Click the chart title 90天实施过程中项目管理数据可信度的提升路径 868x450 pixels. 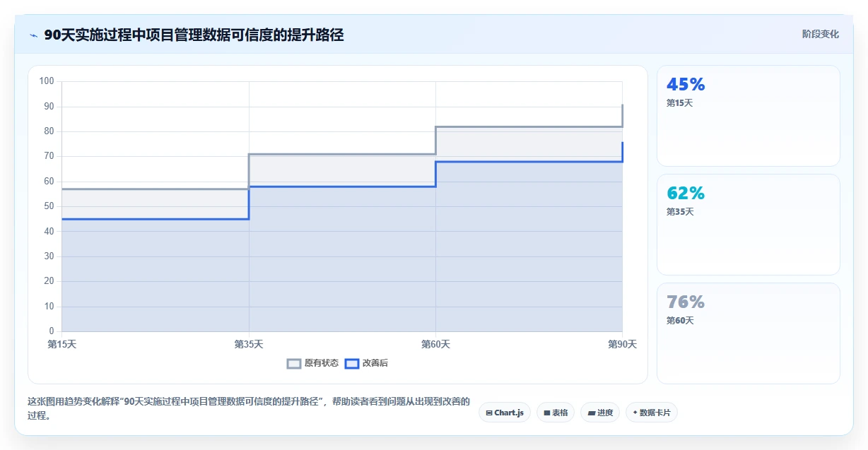click(x=194, y=35)
